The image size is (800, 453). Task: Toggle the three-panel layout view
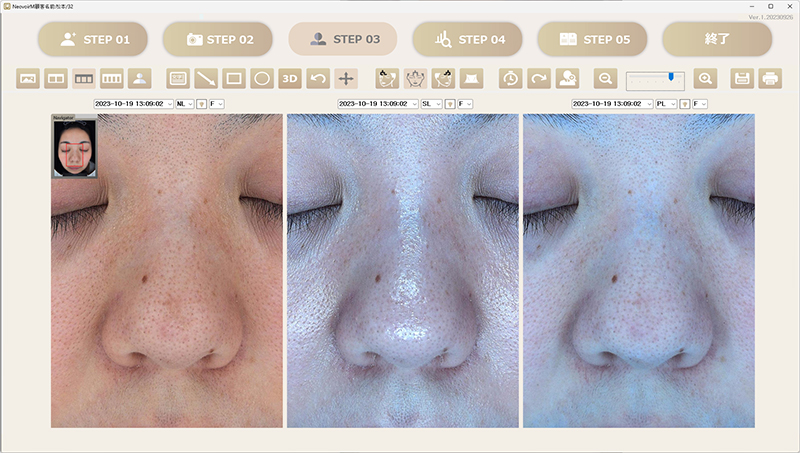point(85,78)
